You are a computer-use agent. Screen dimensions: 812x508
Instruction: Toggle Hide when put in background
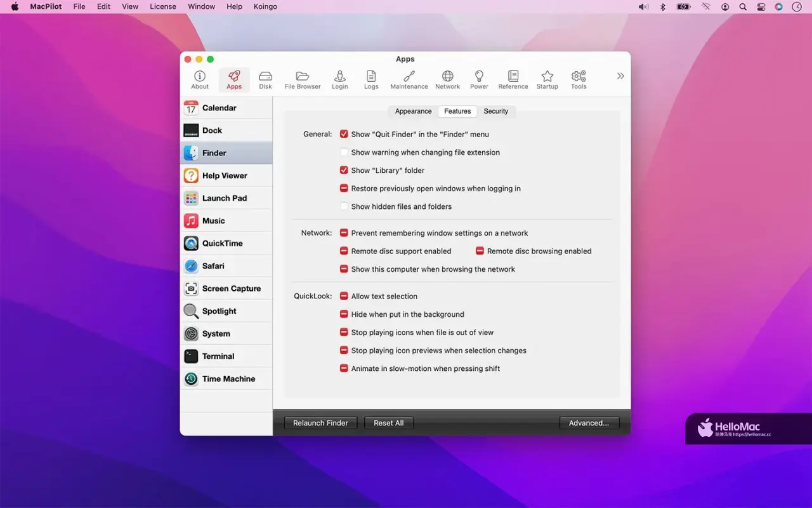pos(344,314)
